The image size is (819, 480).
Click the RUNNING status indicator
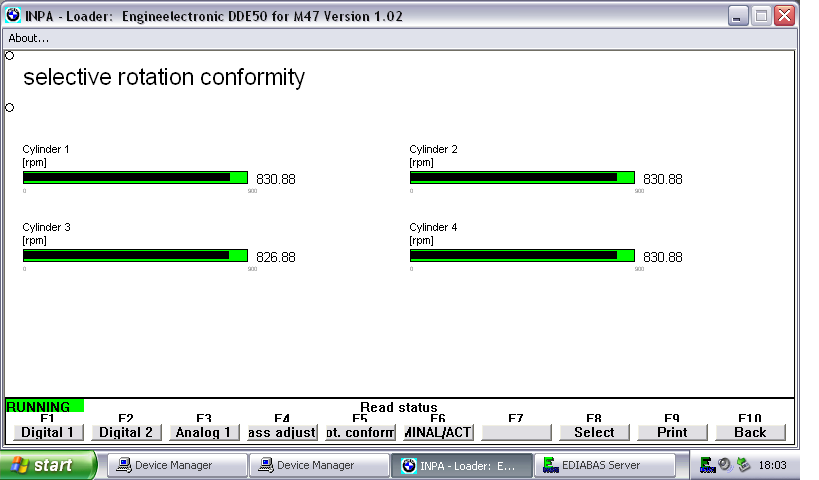[x=44, y=406]
